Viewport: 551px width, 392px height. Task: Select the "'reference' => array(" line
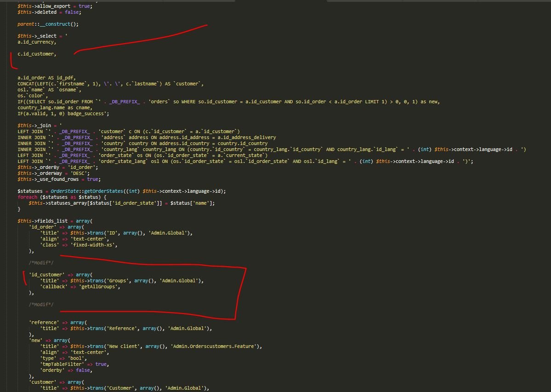click(57, 323)
